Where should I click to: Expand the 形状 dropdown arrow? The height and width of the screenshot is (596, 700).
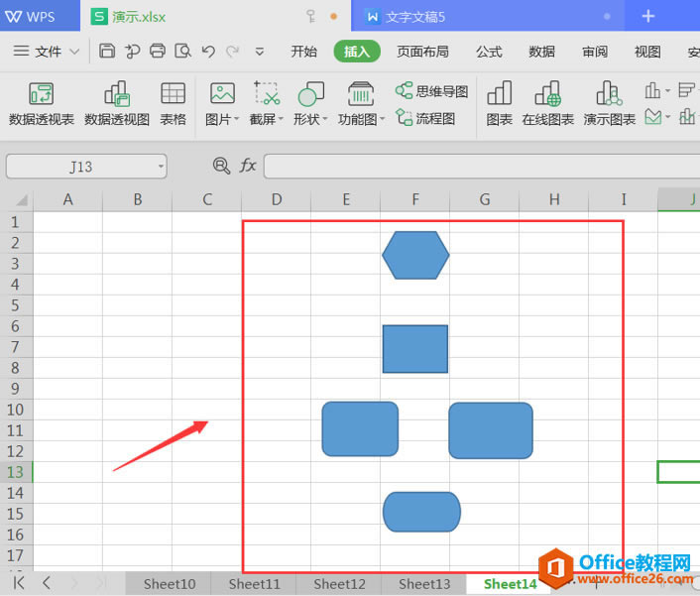(x=325, y=119)
